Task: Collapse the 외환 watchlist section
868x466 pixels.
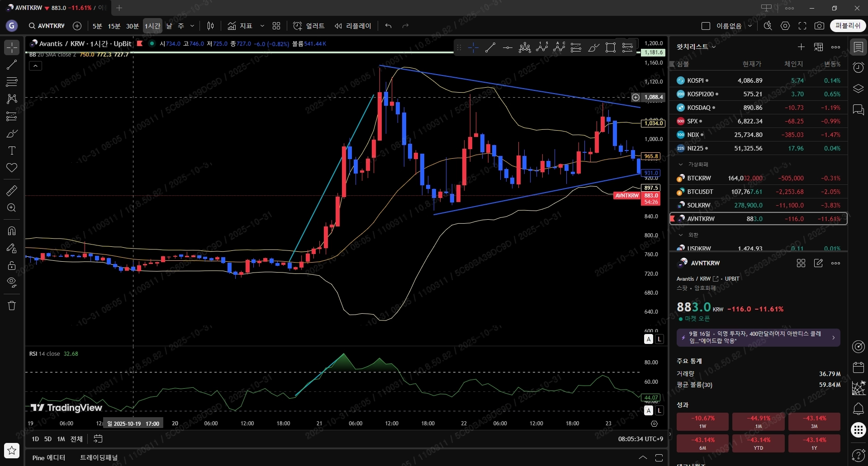Action: (680, 235)
